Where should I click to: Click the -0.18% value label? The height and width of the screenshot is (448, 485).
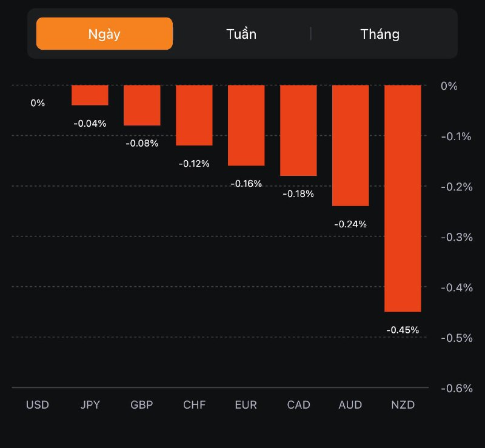(298, 194)
